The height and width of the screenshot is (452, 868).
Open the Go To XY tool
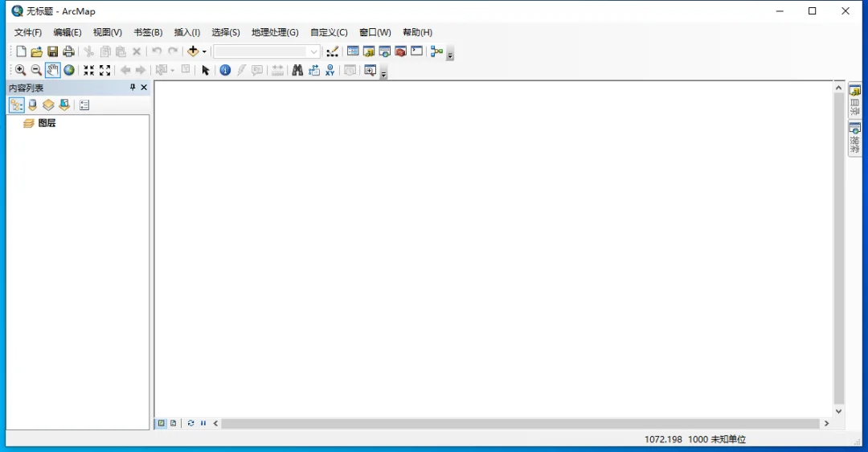tap(330, 70)
